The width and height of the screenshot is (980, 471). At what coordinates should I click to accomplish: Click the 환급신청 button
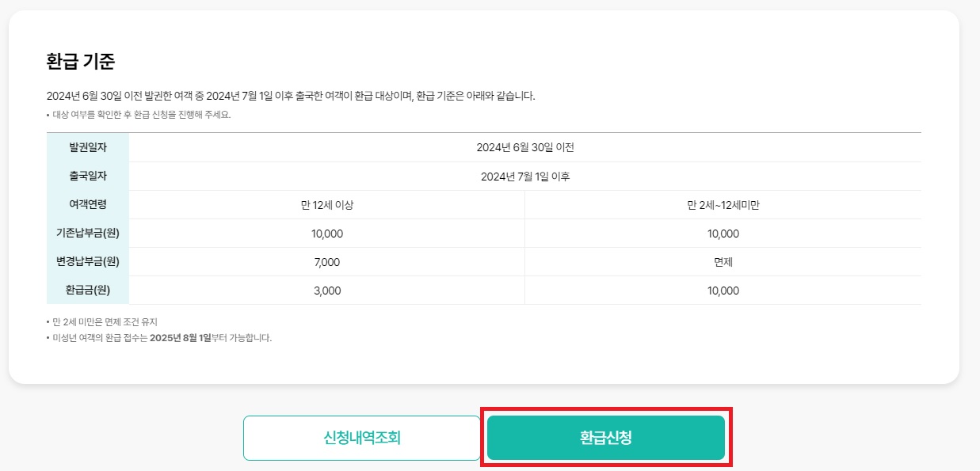point(604,438)
